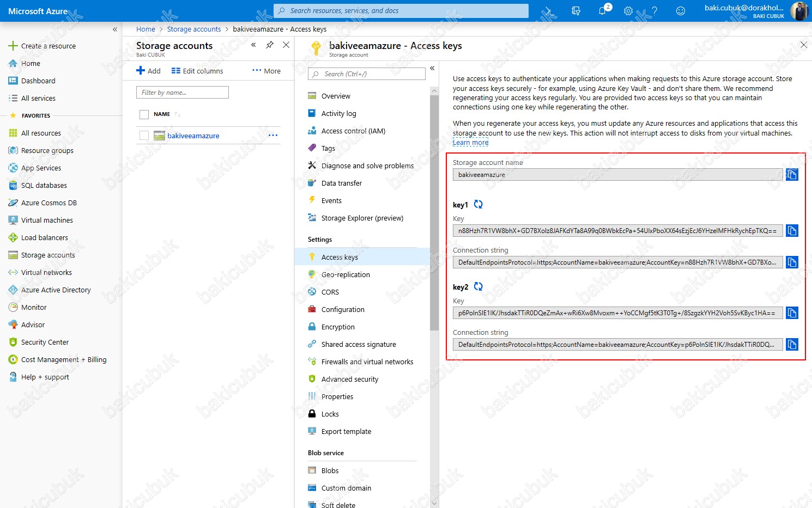Click the account avatar picture
The width and height of the screenshot is (812, 508).
click(x=799, y=11)
